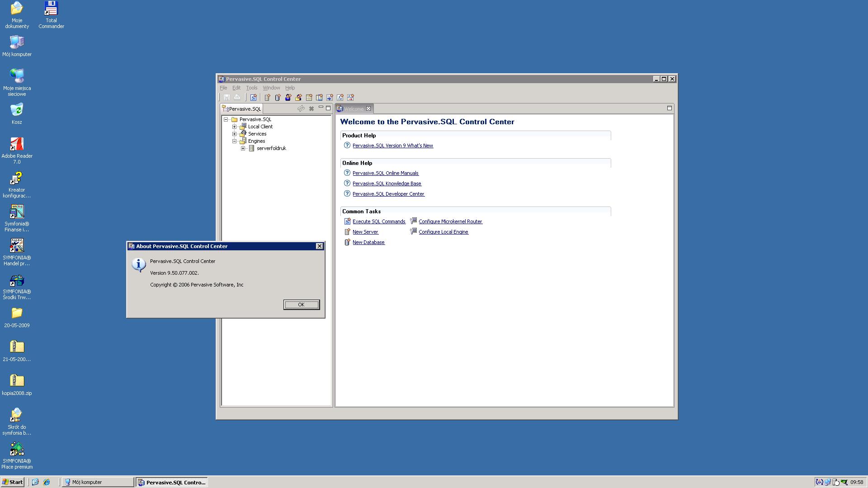Click the disabled Save toolbar icon
This screenshot has height=488, width=868.
coord(226,97)
